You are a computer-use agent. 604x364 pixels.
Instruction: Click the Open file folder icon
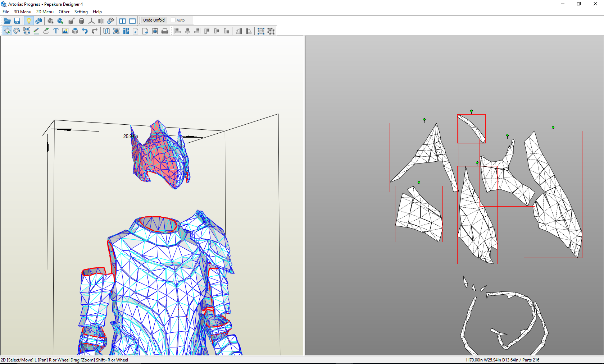click(x=7, y=21)
